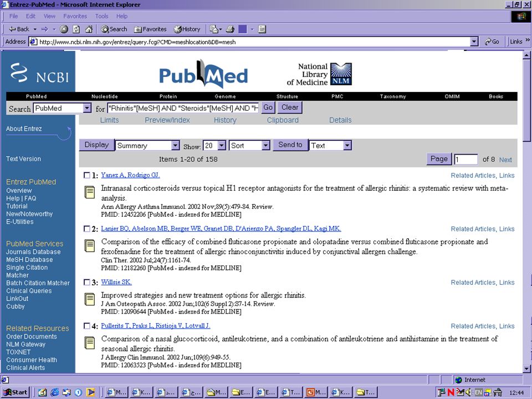
Task: Check the box for result 2
Action: [x=87, y=229]
